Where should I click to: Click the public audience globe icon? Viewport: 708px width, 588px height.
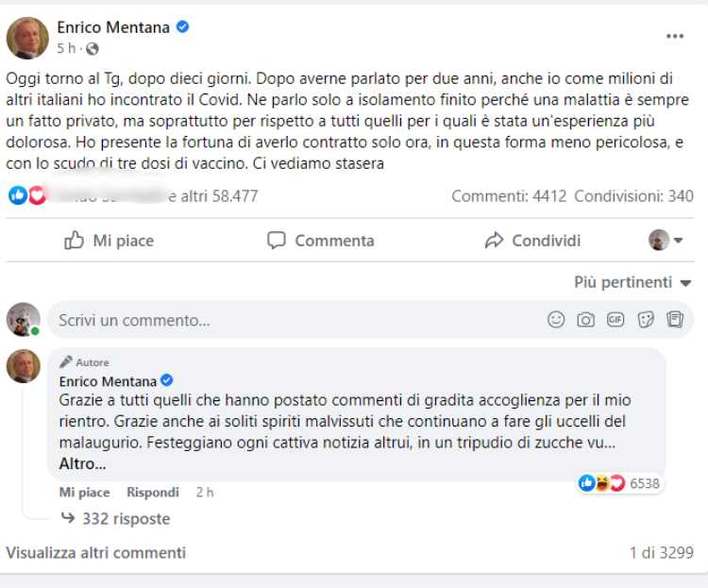click(x=93, y=48)
